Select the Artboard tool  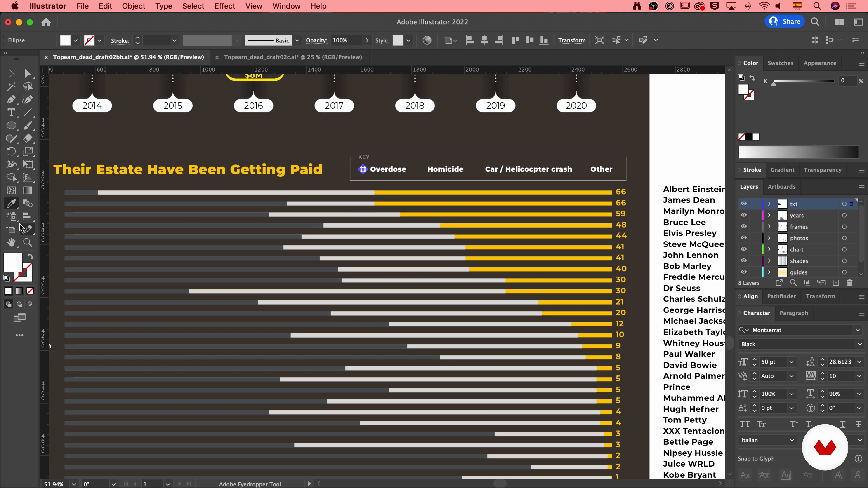tap(11, 230)
